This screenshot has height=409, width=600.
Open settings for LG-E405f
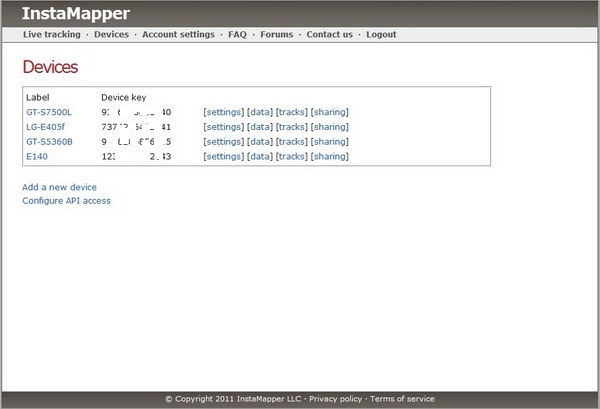(223, 127)
